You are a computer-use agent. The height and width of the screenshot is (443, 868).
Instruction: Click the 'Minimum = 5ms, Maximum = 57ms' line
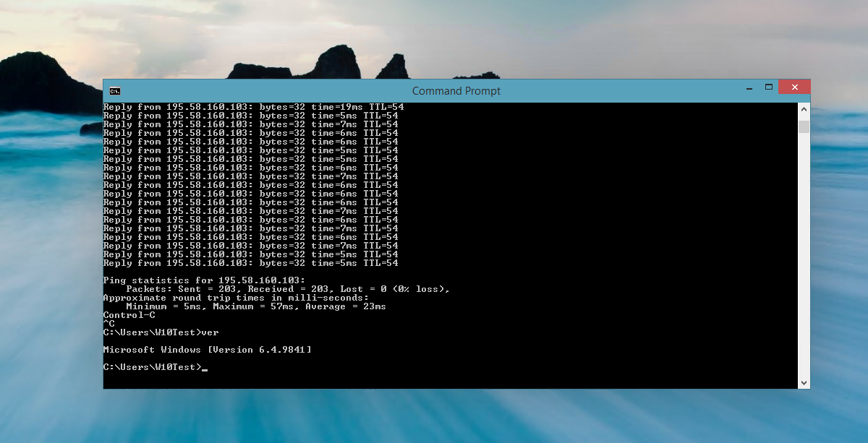(256, 306)
